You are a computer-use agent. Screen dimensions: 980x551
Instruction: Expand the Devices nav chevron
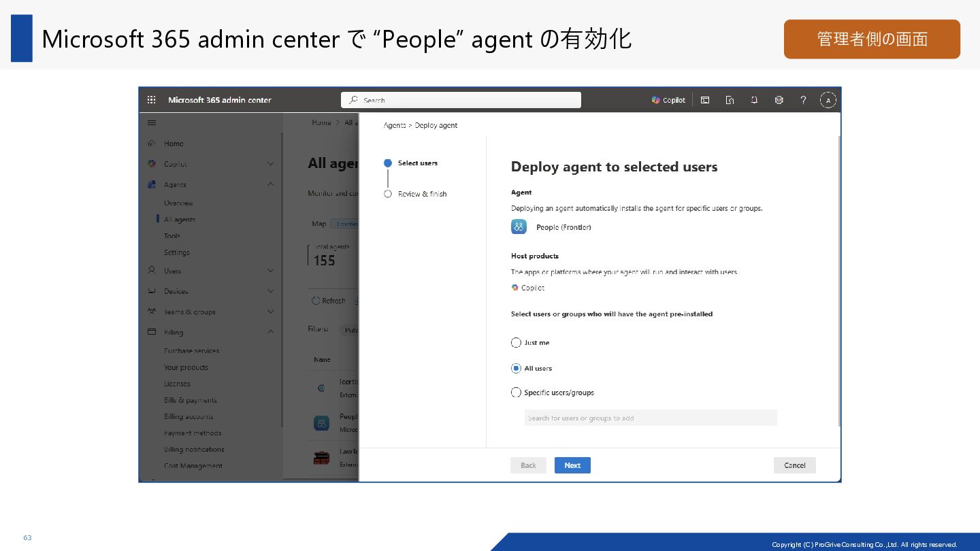(x=271, y=291)
